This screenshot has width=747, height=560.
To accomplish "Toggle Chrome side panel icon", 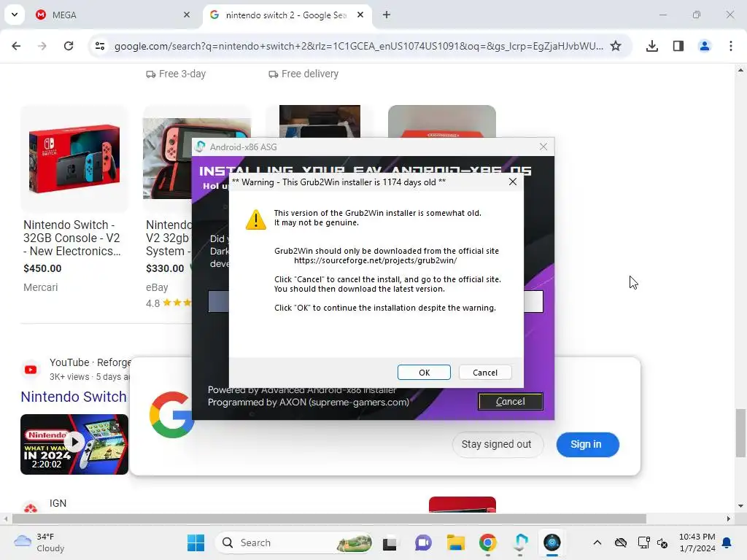I will pos(678,46).
